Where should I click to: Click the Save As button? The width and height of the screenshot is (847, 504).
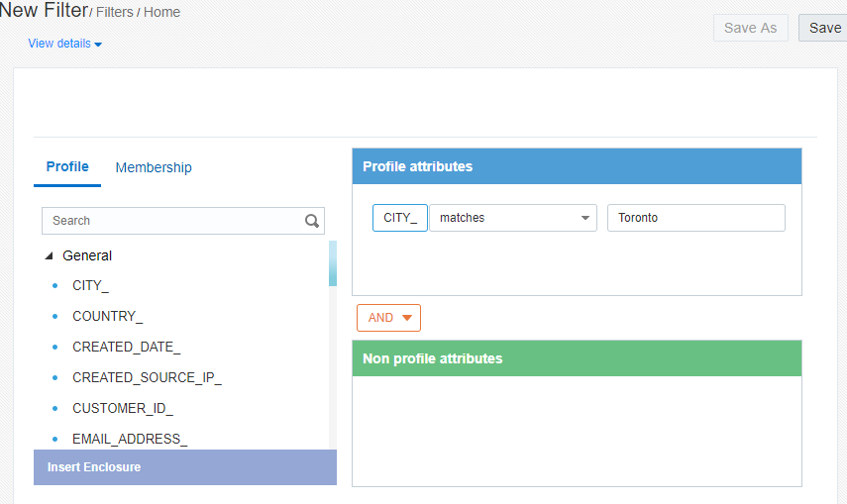coord(750,28)
